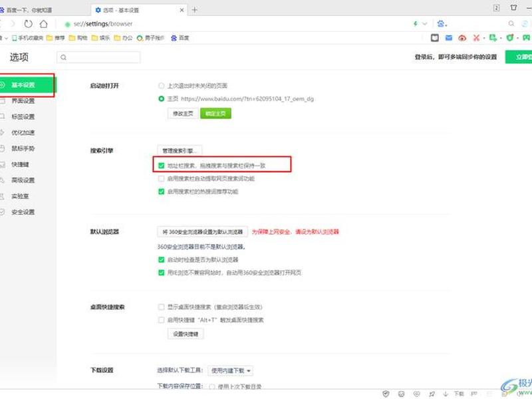Image resolution: width=532 pixels, height=399 pixels.
Task: Click the 管理搜索引擎 button
Action: 180,150
